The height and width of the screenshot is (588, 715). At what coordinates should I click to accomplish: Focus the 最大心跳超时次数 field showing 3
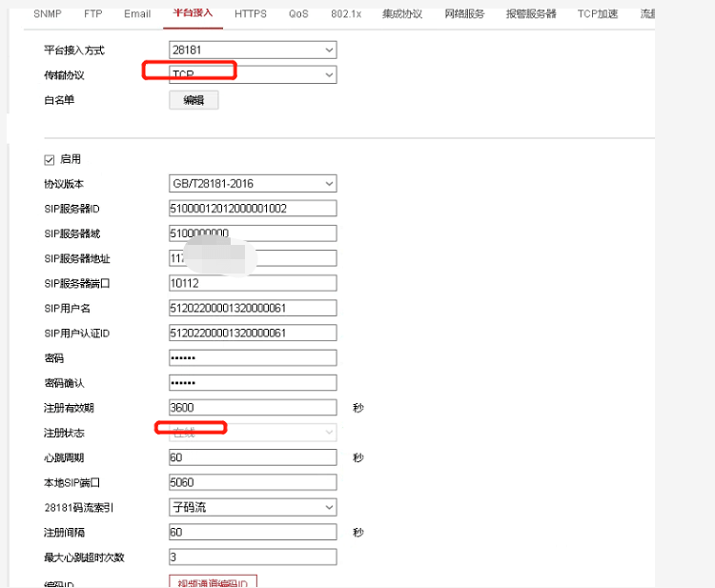point(253,557)
